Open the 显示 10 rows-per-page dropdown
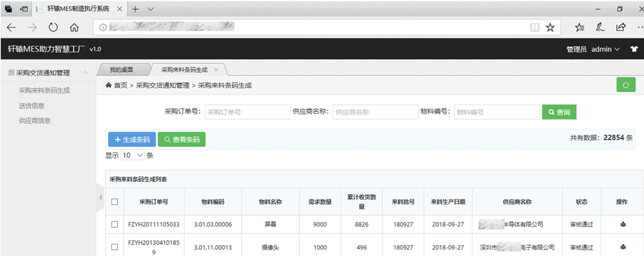The height and width of the screenshot is (256, 644). pos(133,156)
